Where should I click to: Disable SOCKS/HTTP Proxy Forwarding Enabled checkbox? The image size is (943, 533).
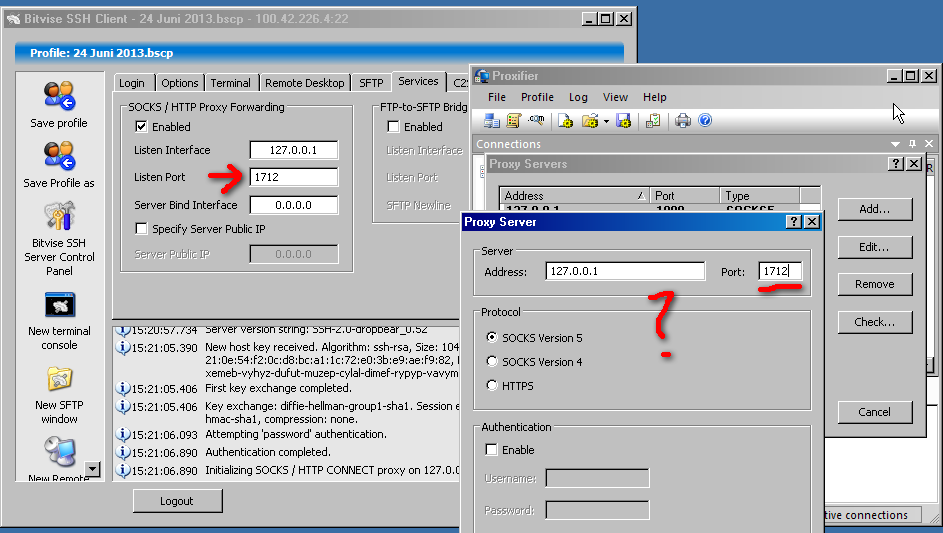[x=141, y=127]
